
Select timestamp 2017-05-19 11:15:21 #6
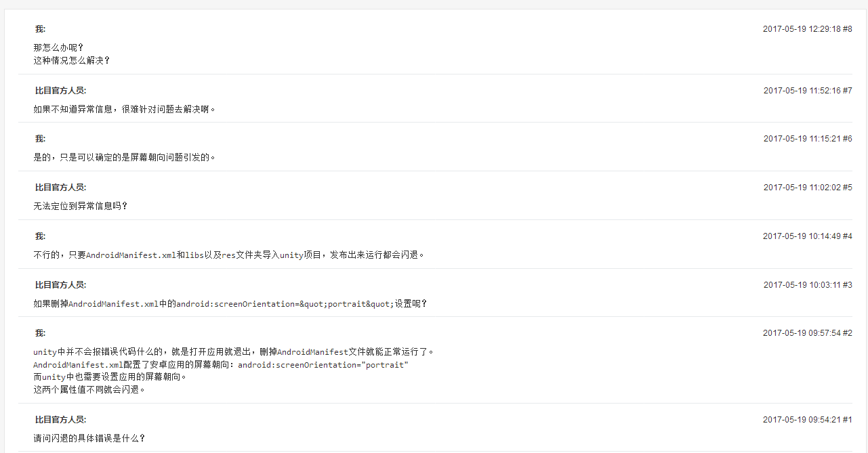pos(807,139)
